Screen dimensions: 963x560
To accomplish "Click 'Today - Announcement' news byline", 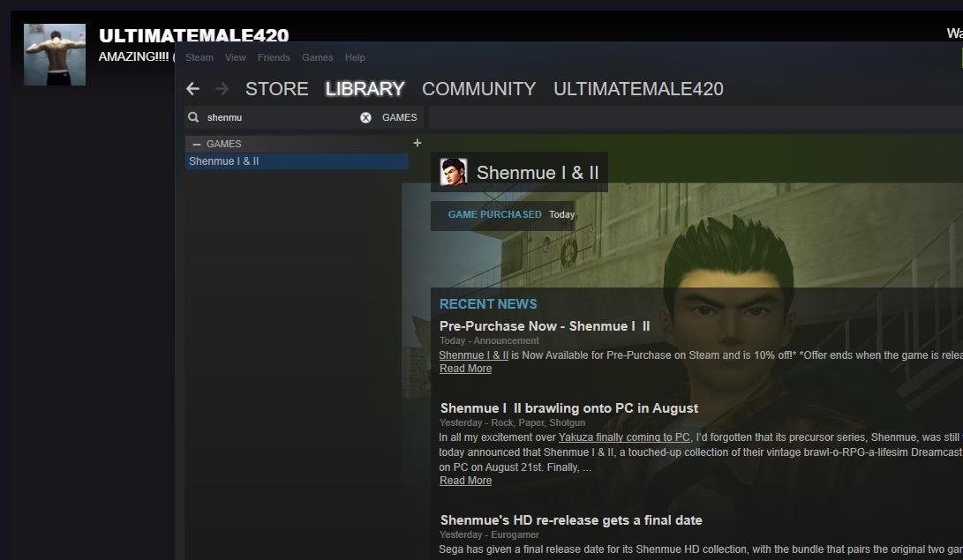I will pyautogui.click(x=489, y=341).
